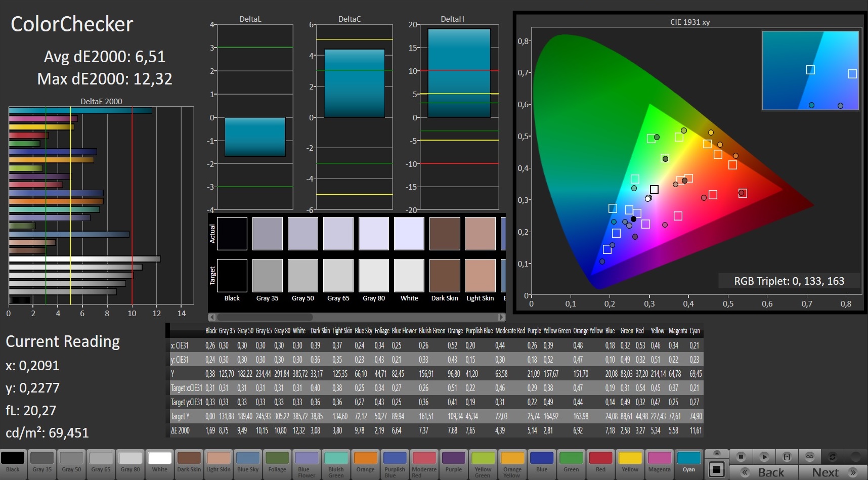Click the Dark Skin actual color swatch

(445, 234)
